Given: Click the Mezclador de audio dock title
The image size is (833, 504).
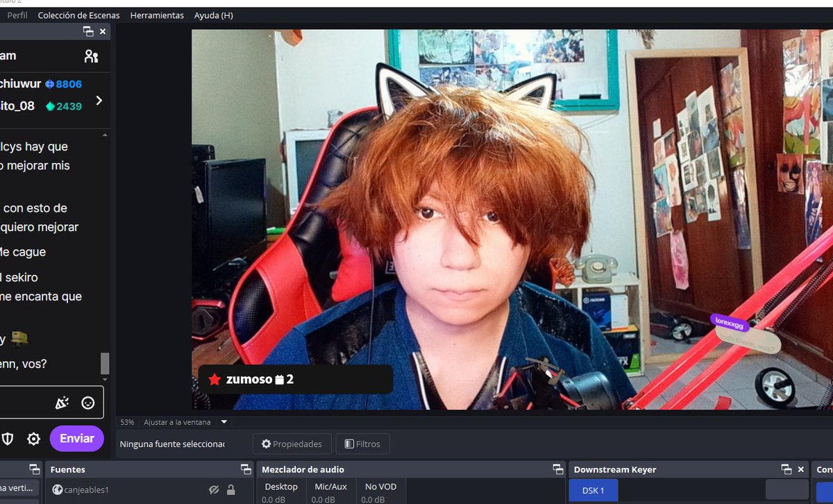Looking at the screenshot, I should (x=303, y=469).
